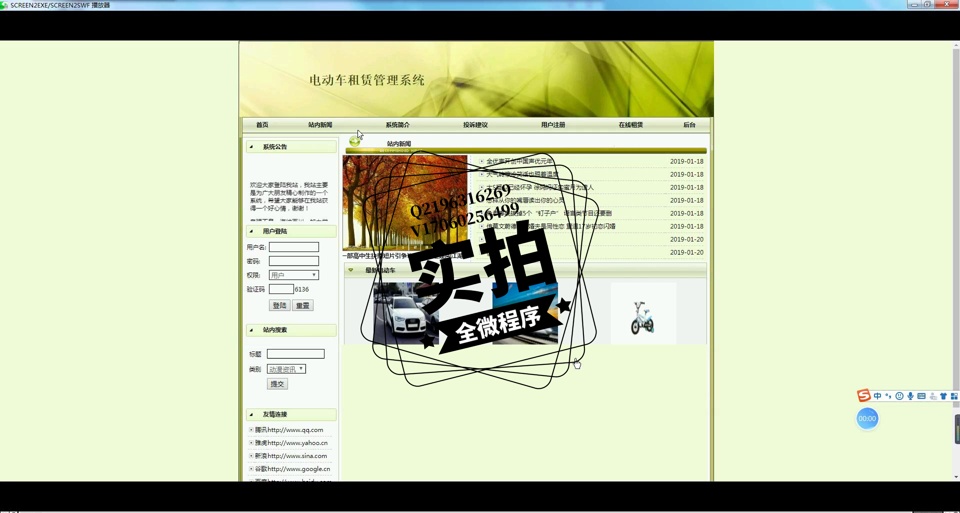The width and height of the screenshot is (960, 513).
Task: Click the captcha code 6136
Action: (302, 289)
